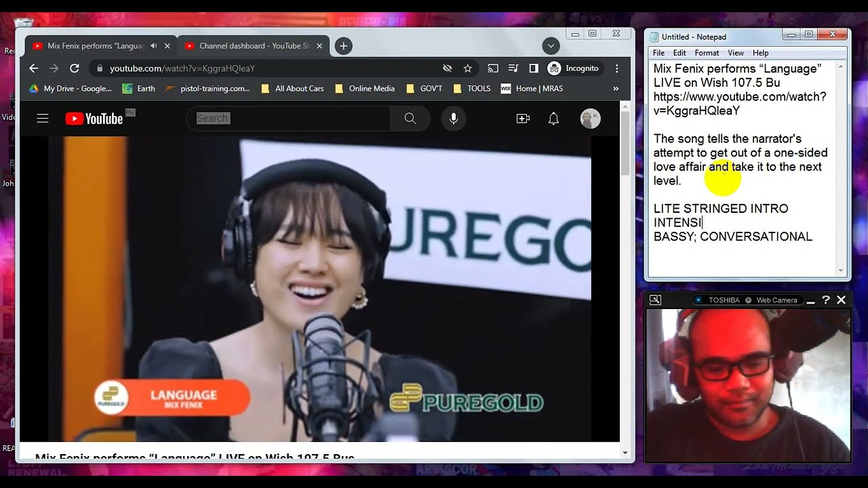868x488 pixels.
Task: Open the Earth bookmark
Action: point(139,88)
